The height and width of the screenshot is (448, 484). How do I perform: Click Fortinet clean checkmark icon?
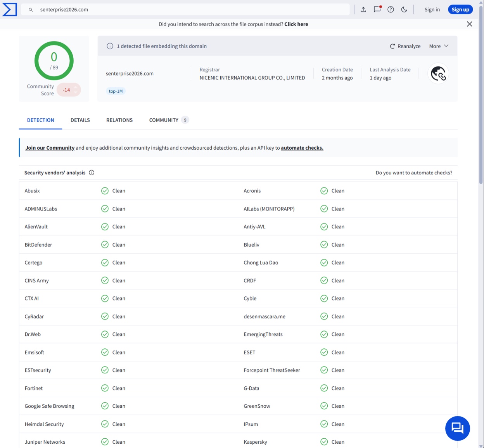[105, 388]
